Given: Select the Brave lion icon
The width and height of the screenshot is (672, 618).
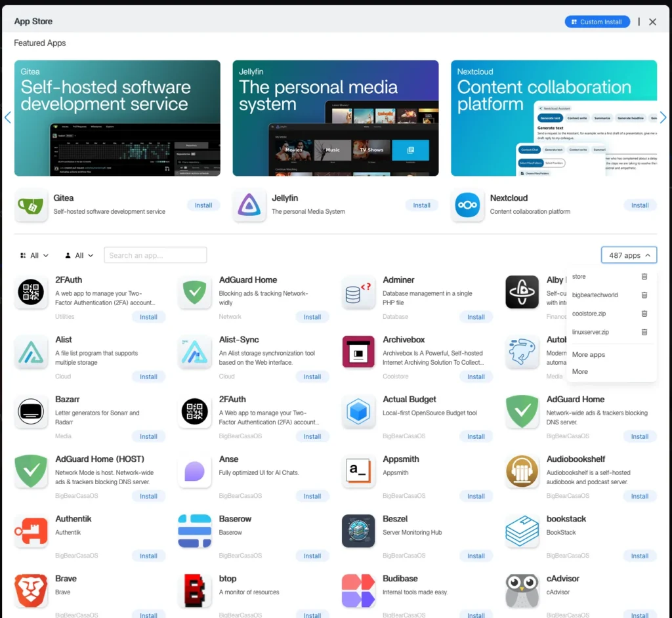Looking at the screenshot, I should click(31, 590).
